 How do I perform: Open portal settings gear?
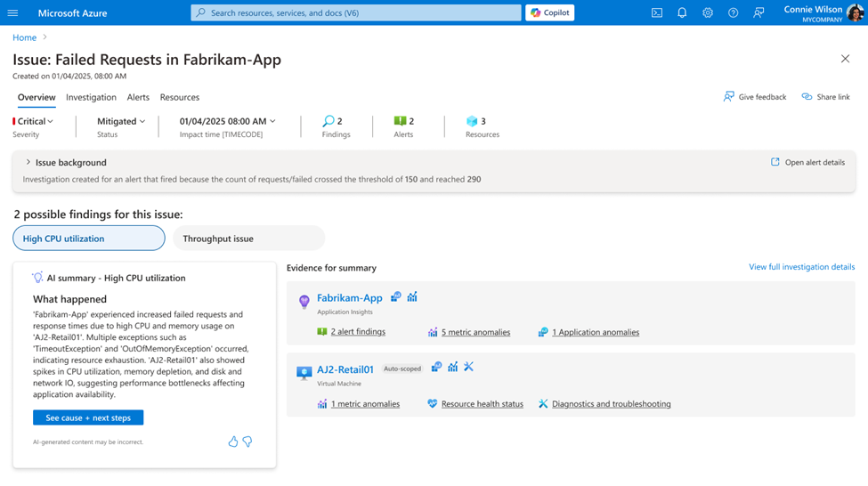(708, 12)
